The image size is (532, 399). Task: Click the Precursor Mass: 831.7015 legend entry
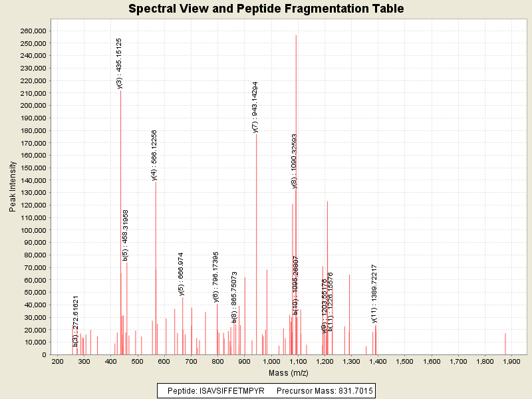coord(325,390)
